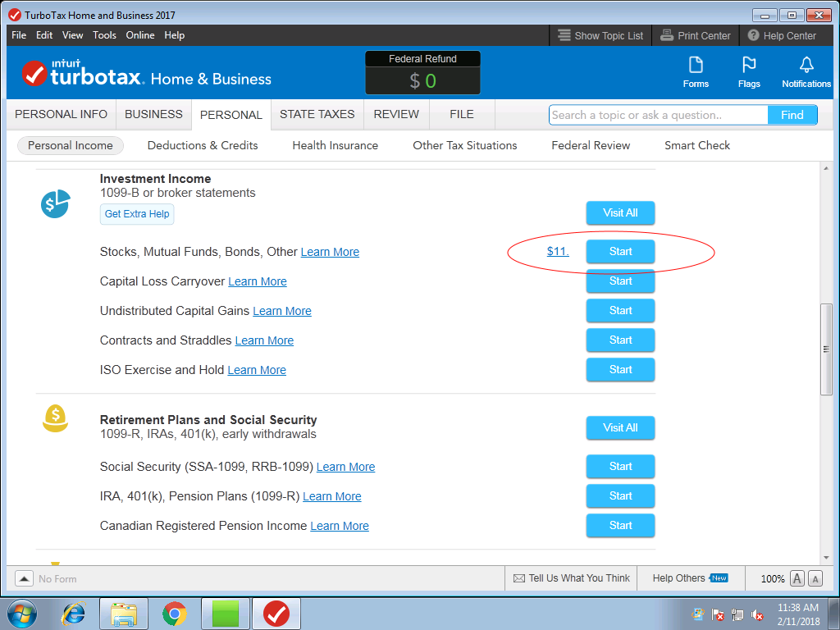Start Contracts and Straddles
Screen dimensions: 840x630
(620, 340)
